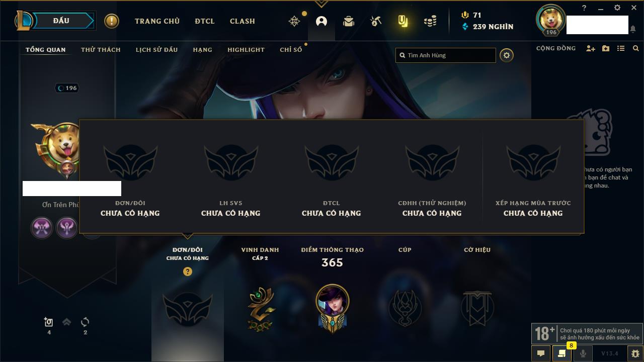Screen dimensions: 644x362
Task: Click the ranked question mark badge
Action: click(x=188, y=271)
